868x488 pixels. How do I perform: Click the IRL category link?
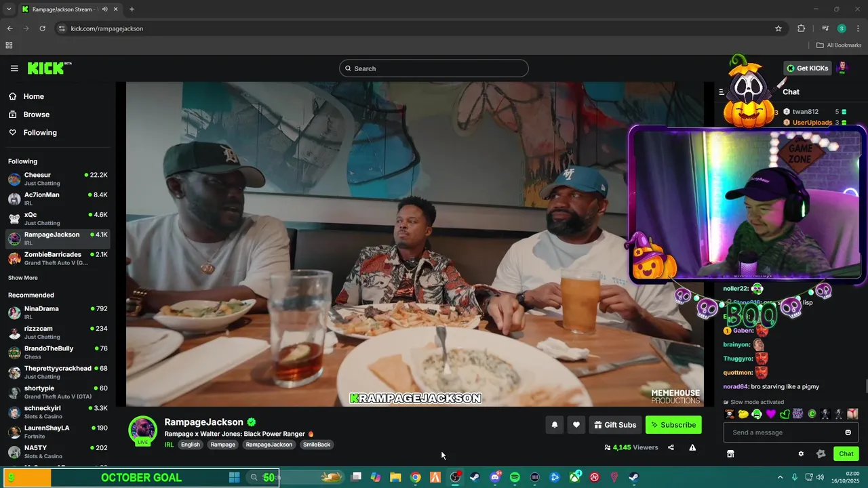(x=169, y=445)
